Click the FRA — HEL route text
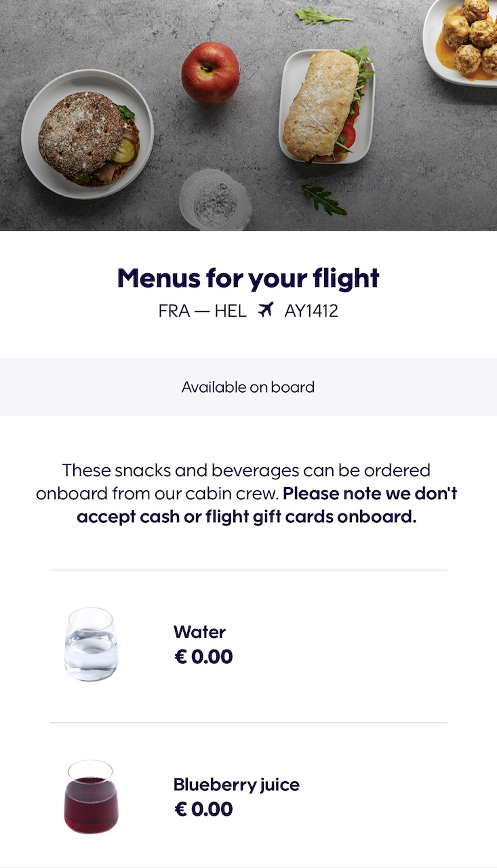 [202, 311]
